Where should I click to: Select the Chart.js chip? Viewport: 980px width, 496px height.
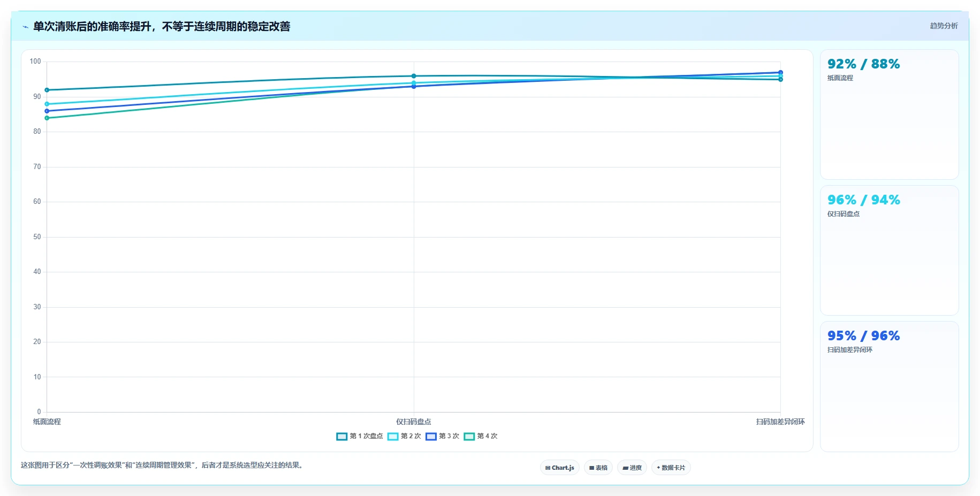(560, 468)
